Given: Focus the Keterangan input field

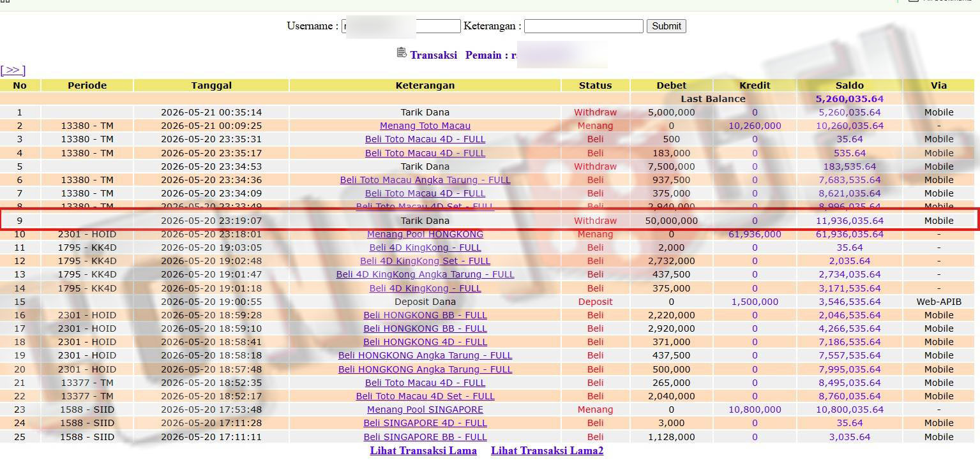Looking at the screenshot, I should point(584,26).
